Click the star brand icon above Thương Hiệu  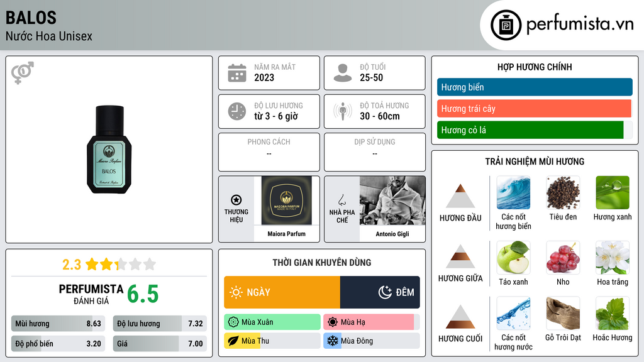click(x=236, y=200)
